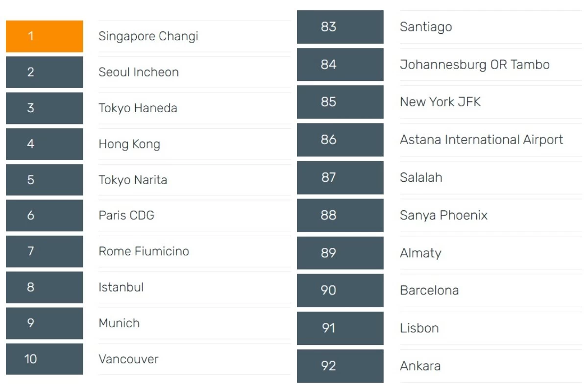
Task: Click the Salalah airport name
Action: pos(421,177)
